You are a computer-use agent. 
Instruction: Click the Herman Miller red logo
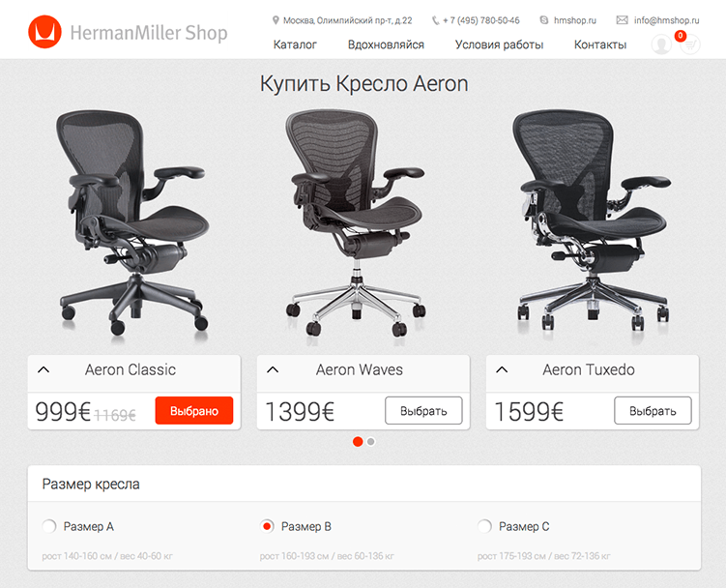pos(44,32)
